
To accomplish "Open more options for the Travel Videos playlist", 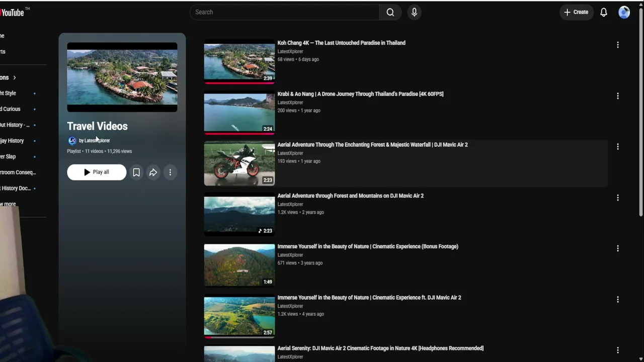I will (x=170, y=172).
